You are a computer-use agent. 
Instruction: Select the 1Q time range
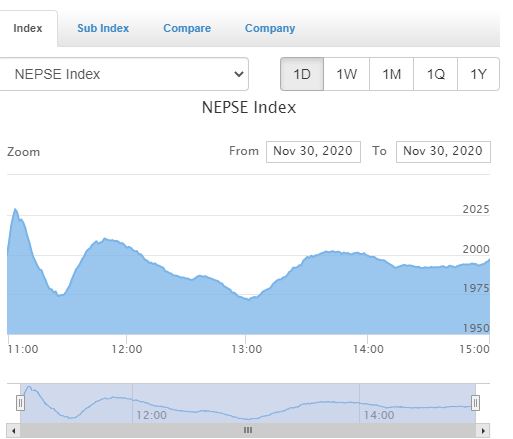[x=436, y=74]
